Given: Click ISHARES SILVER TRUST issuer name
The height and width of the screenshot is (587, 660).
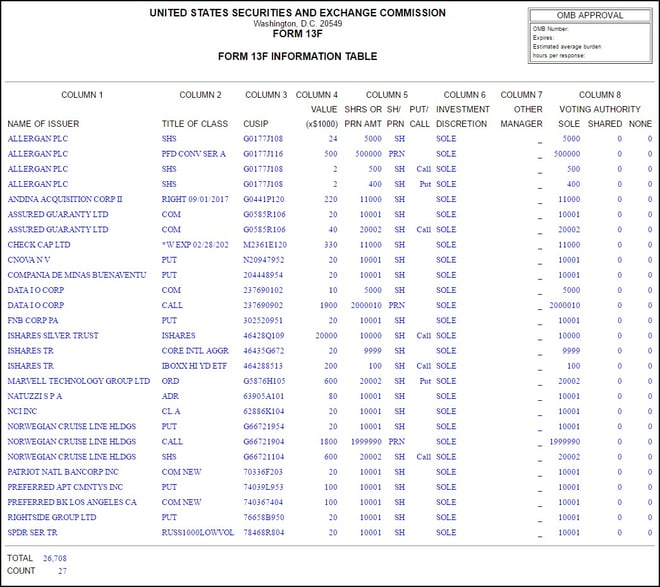Looking at the screenshot, I should pos(53,335).
